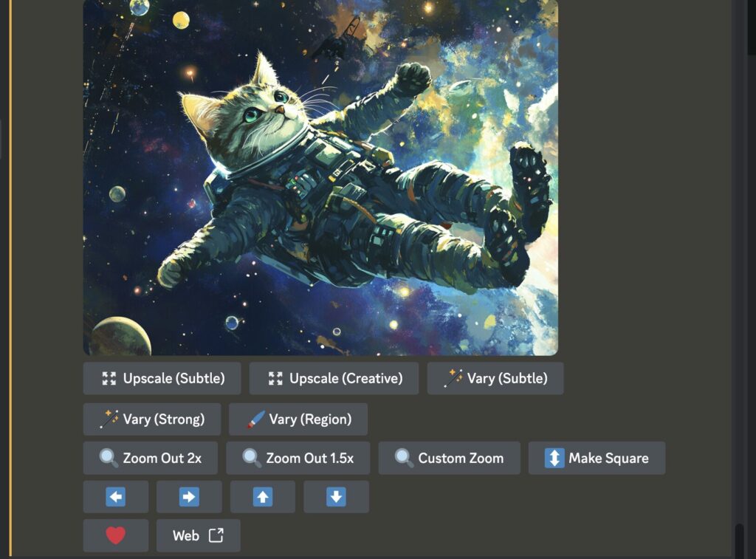Viewport: 756px width, 559px height.
Task: Toggle the heart favorite for this image
Action: pyautogui.click(x=114, y=535)
